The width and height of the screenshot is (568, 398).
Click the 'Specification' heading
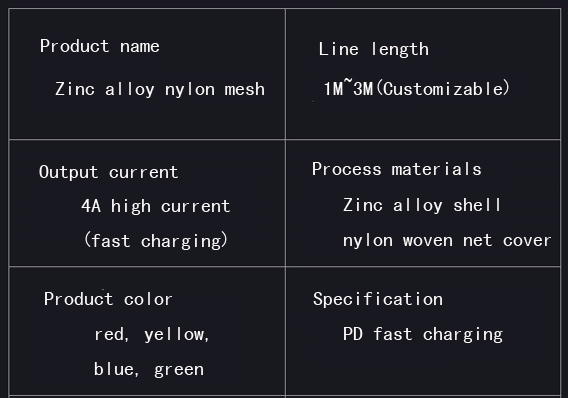[x=378, y=299]
